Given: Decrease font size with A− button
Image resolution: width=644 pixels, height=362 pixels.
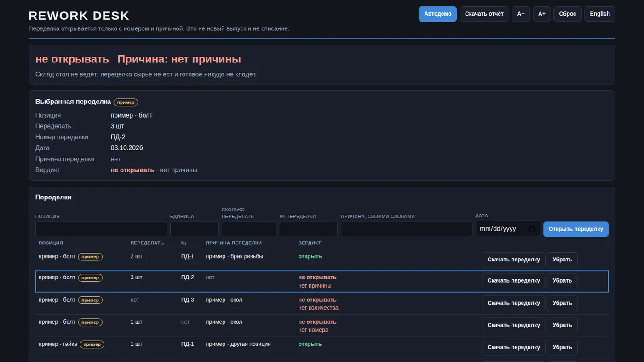Looking at the screenshot, I should pos(521,14).
